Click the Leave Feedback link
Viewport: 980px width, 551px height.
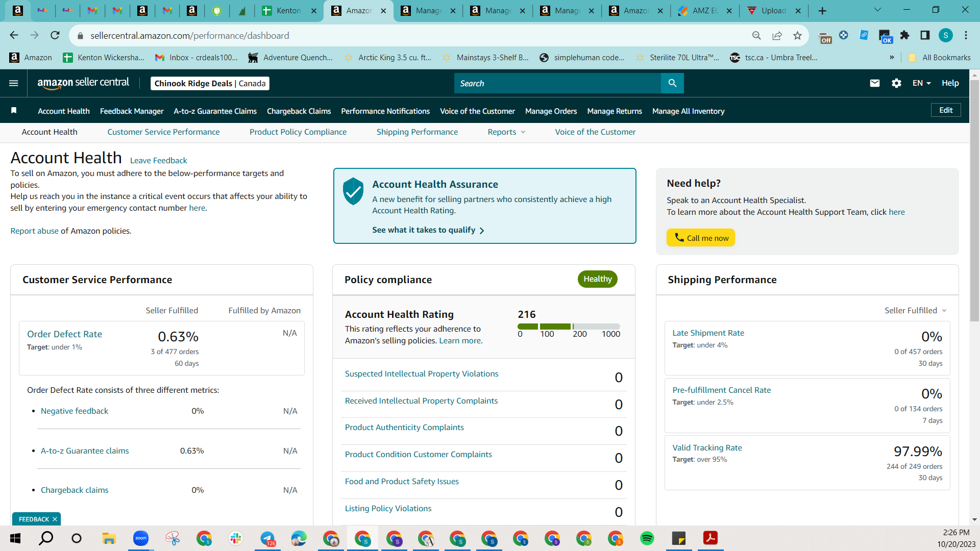pos(158,160)
